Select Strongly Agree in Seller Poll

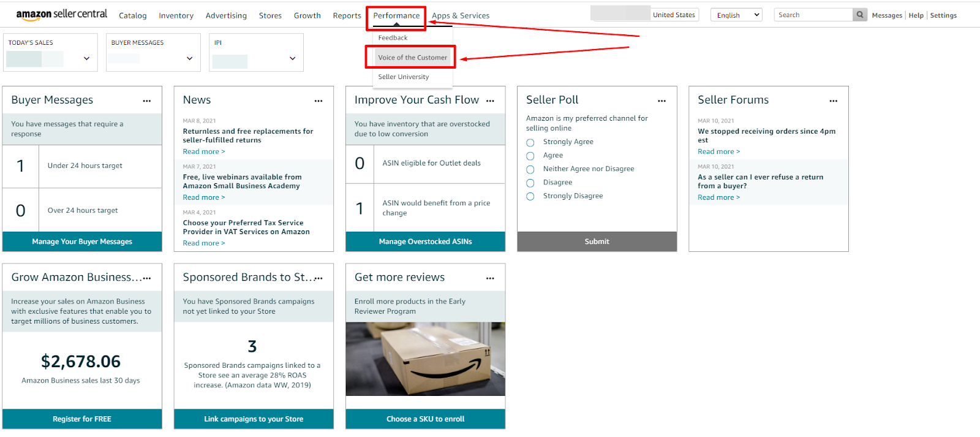click(x=530, y=142)
